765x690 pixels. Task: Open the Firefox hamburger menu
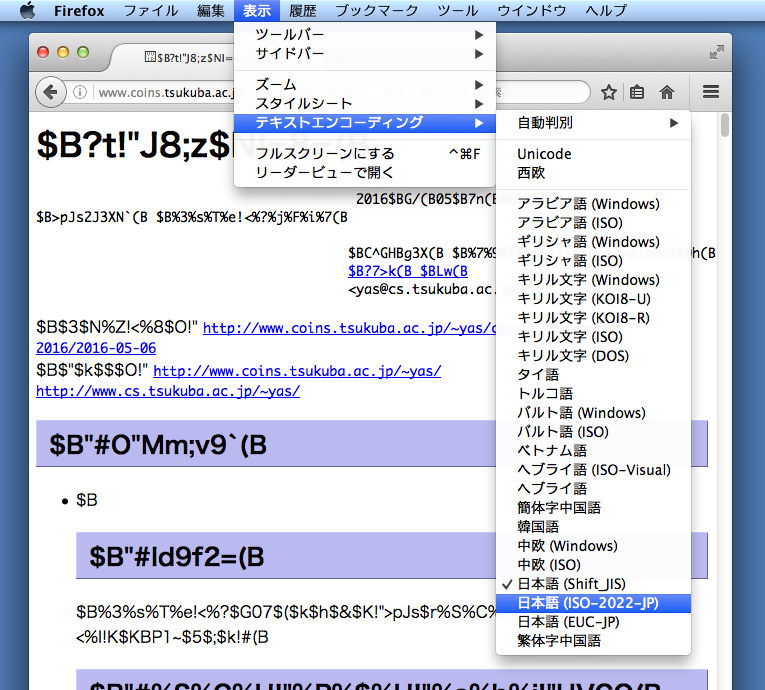click(711, 92)
